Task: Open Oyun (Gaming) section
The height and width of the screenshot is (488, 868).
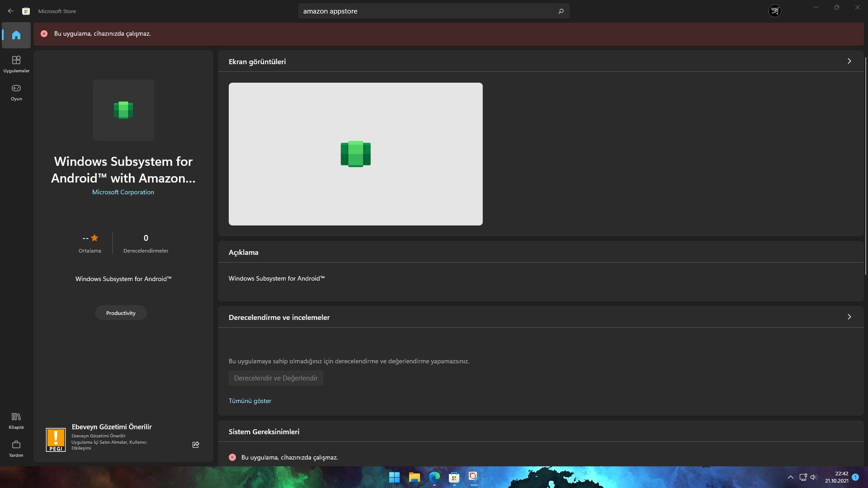Action: pyautogui.click(x=16, y=92)
